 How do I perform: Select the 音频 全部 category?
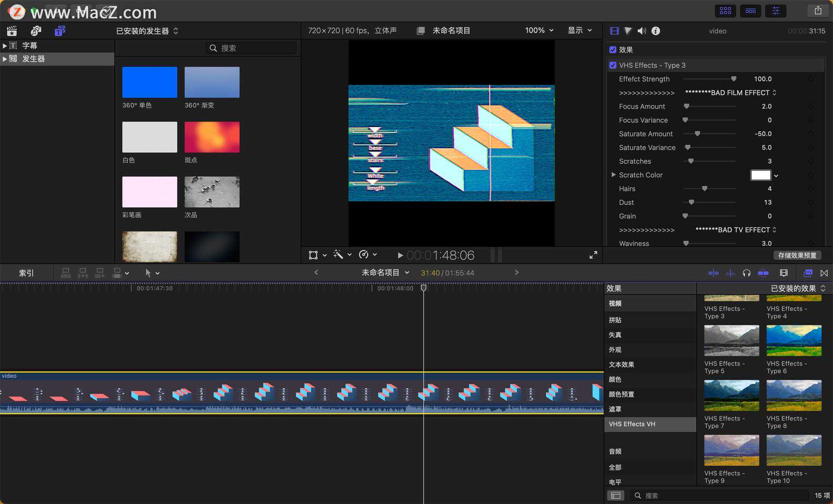pos(650,467)
